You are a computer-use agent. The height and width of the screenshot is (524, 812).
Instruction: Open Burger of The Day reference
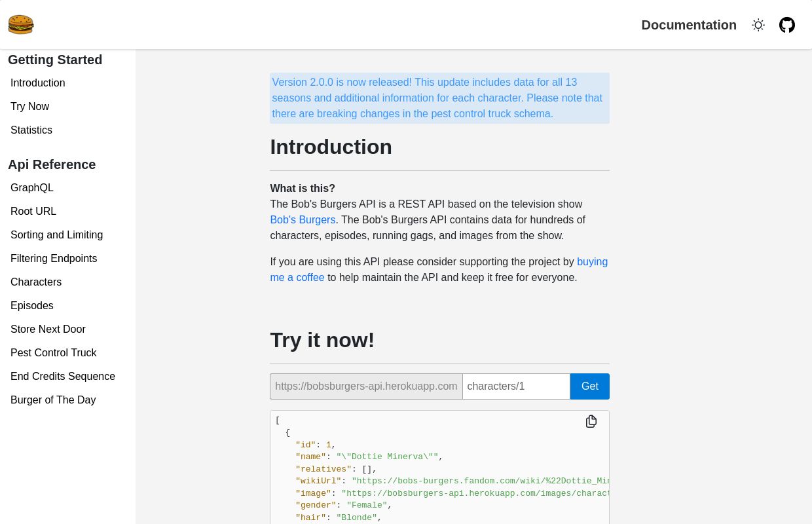tap(53, 400)
